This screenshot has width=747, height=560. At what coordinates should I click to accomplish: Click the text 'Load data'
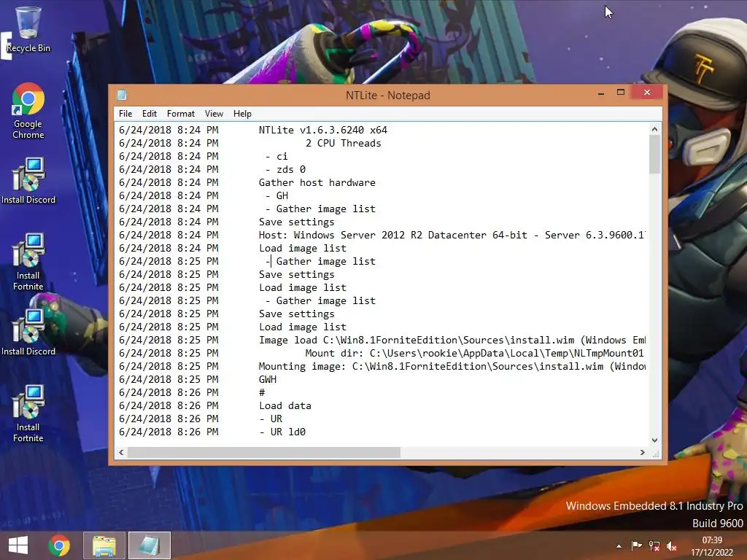285,405
